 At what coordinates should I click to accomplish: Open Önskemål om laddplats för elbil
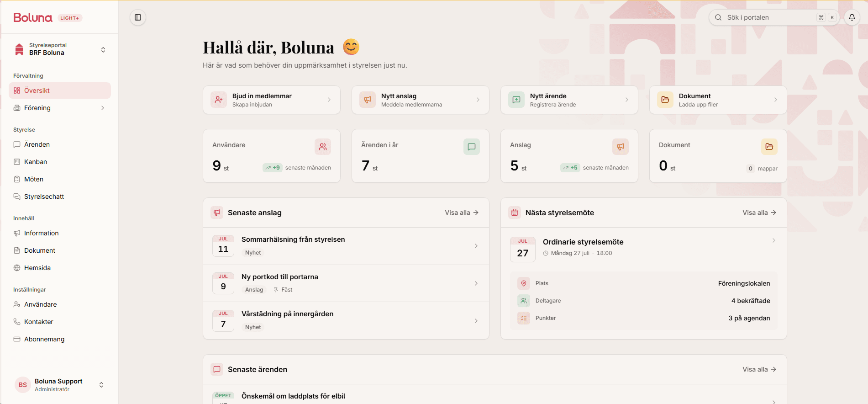(293, 396)
